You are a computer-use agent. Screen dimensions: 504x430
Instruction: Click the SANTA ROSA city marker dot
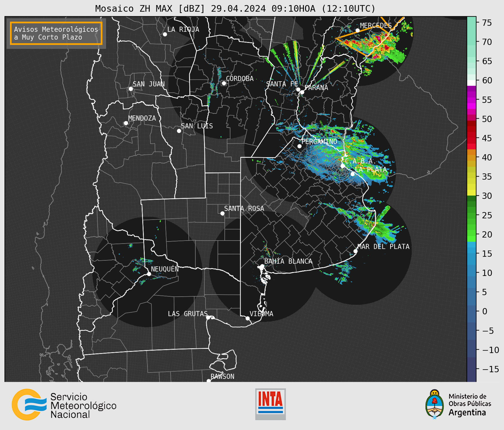coord(222,214)
